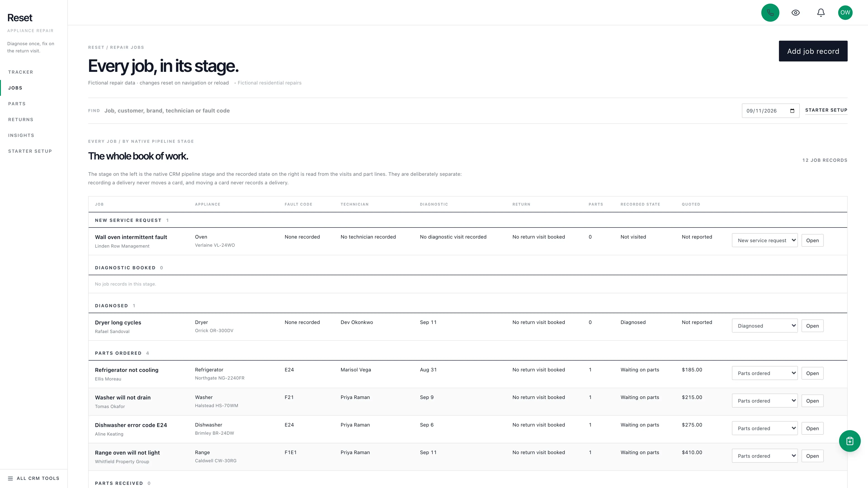This screenshot has height=488, width=868.
Task: Click the floating green clipboard button
Action: click(849, 441)
